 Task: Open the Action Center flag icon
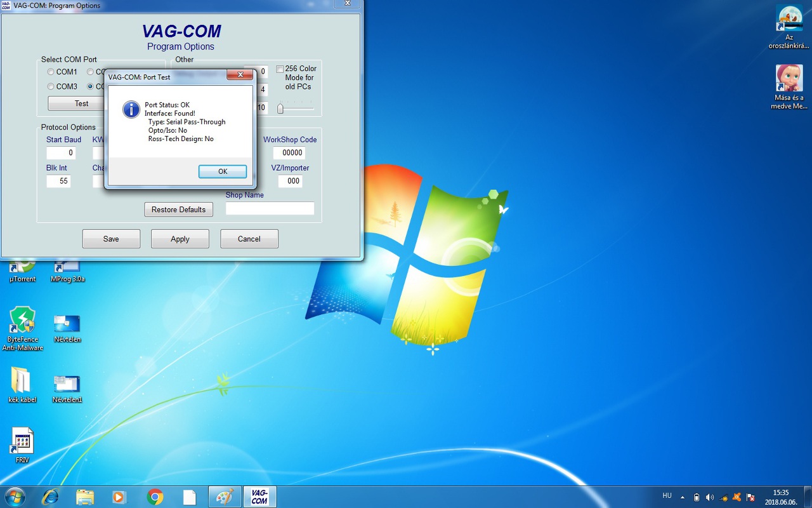click(751, 497)
